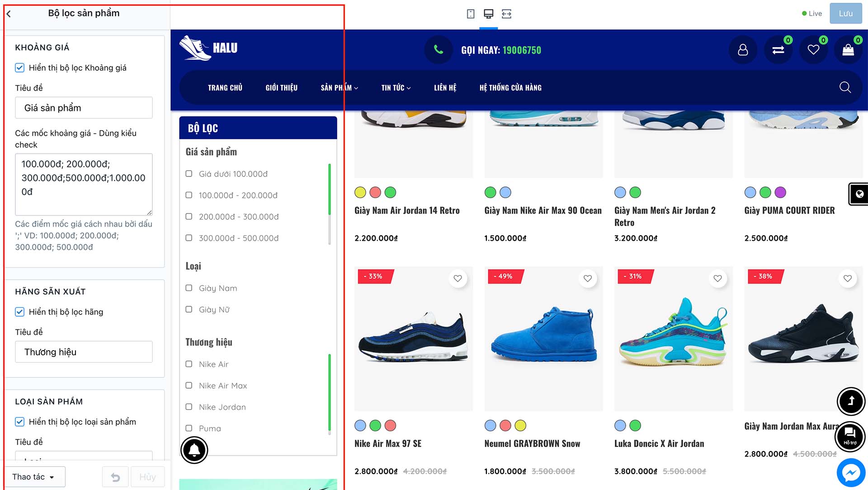Expand the SẢN PHẨM menu

pos(340,88)
